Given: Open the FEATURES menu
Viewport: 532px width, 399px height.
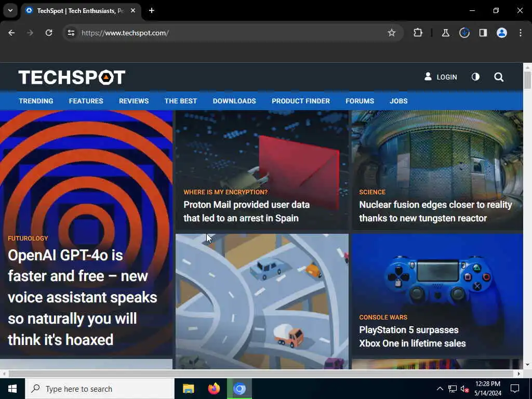Looking at the screenshot, I should pos(86,101).
